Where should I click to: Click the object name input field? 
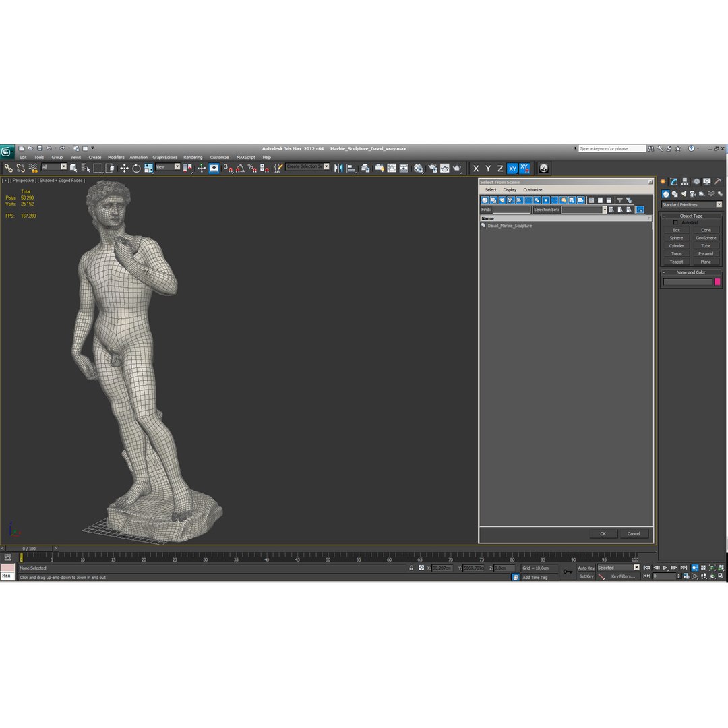click(x=687, y=282)
